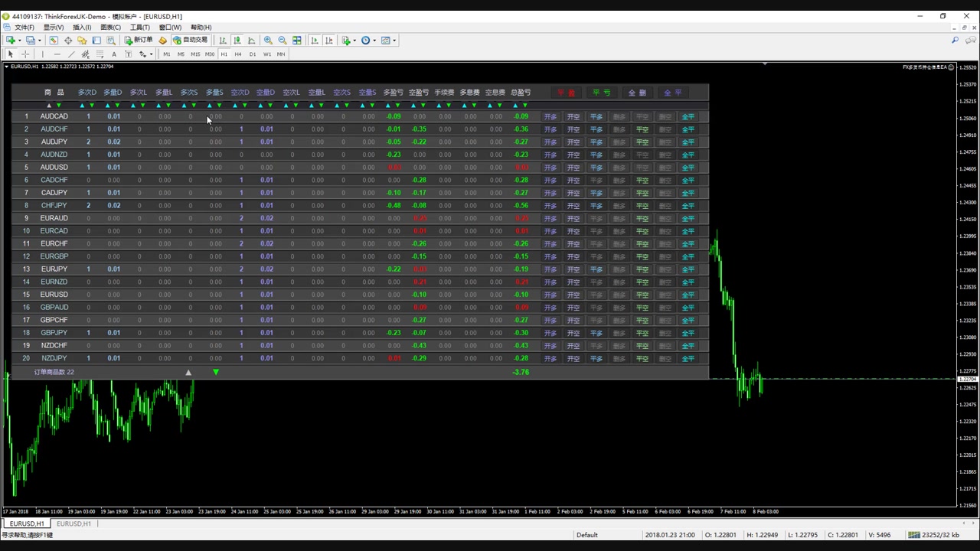This screenshot has width=980, height=551.
Task: Select the text label tool
Action: [x=114, y=54]
